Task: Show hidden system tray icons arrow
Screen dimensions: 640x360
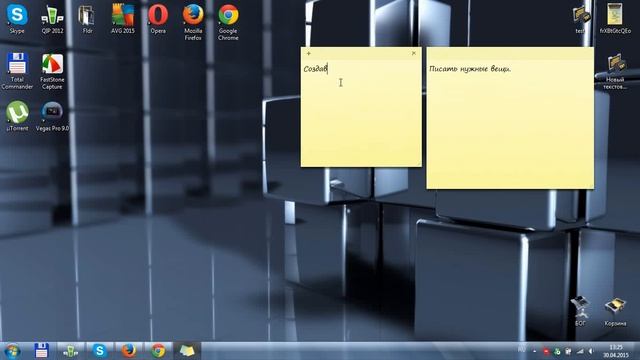Action: pyautogui.click(x=534, y=351)
